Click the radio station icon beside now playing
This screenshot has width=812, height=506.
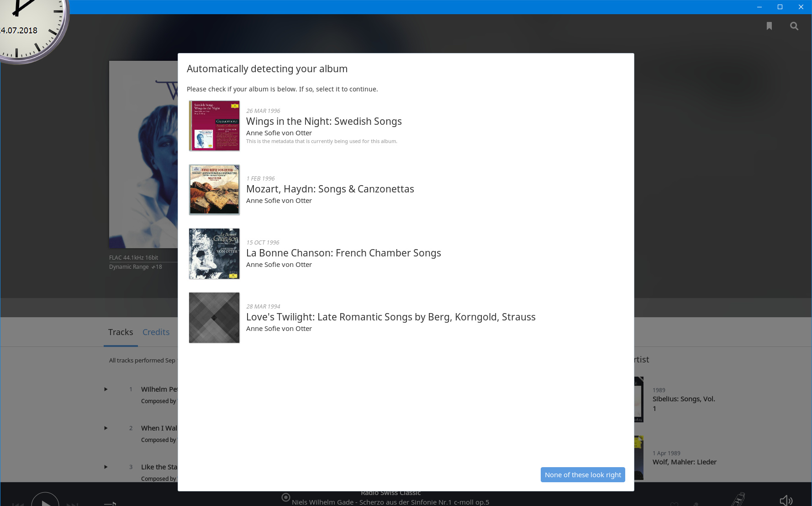coord(286,497)
